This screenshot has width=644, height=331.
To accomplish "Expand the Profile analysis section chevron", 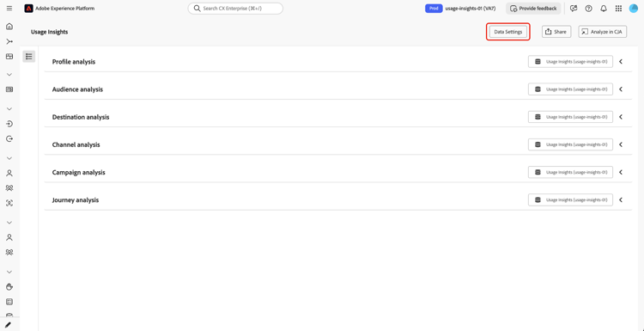I will tap(621, 62).
